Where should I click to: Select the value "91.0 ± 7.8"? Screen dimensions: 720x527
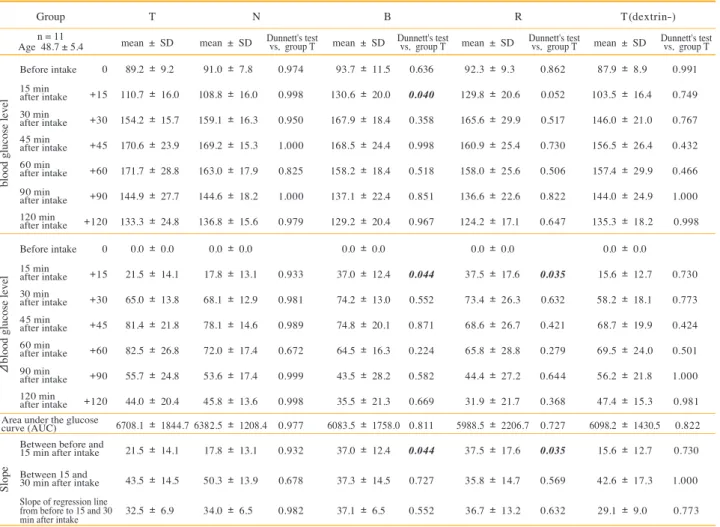[228, 69]
